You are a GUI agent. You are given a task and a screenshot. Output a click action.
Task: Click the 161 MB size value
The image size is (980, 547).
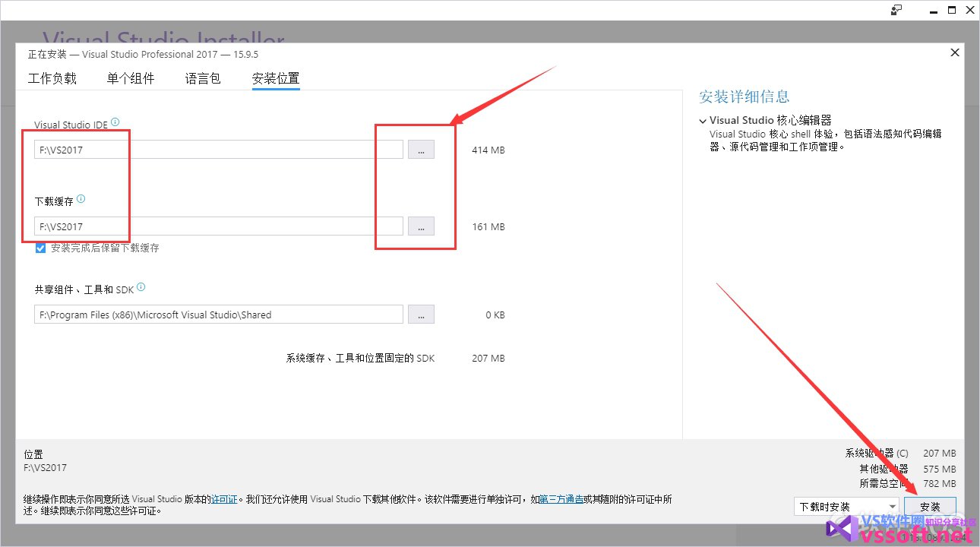point(488,226)
